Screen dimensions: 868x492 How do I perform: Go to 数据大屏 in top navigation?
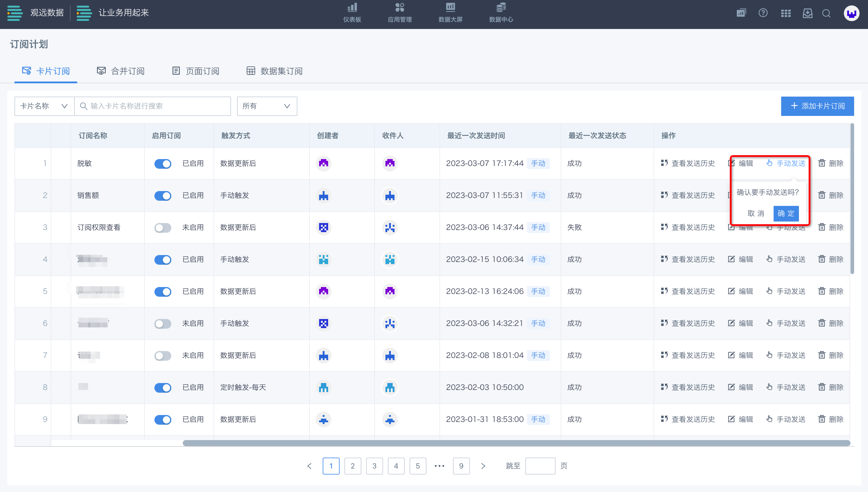450,13
